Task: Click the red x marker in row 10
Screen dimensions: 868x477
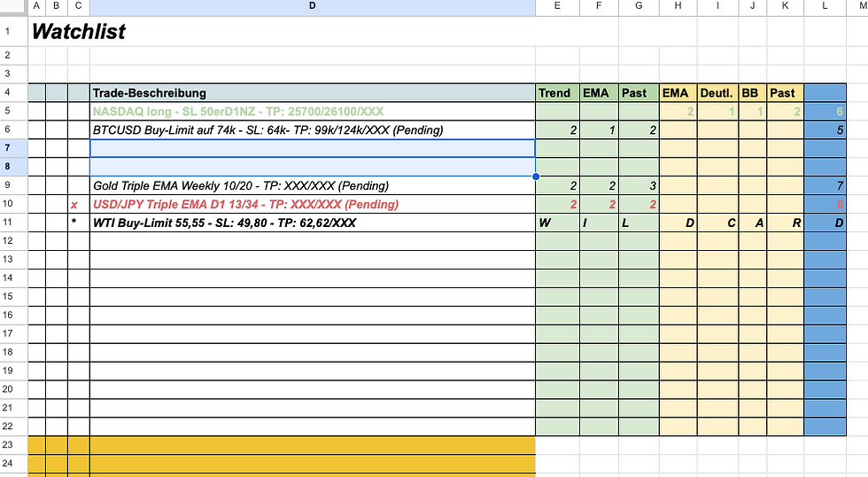Action: tap(74, 205)
